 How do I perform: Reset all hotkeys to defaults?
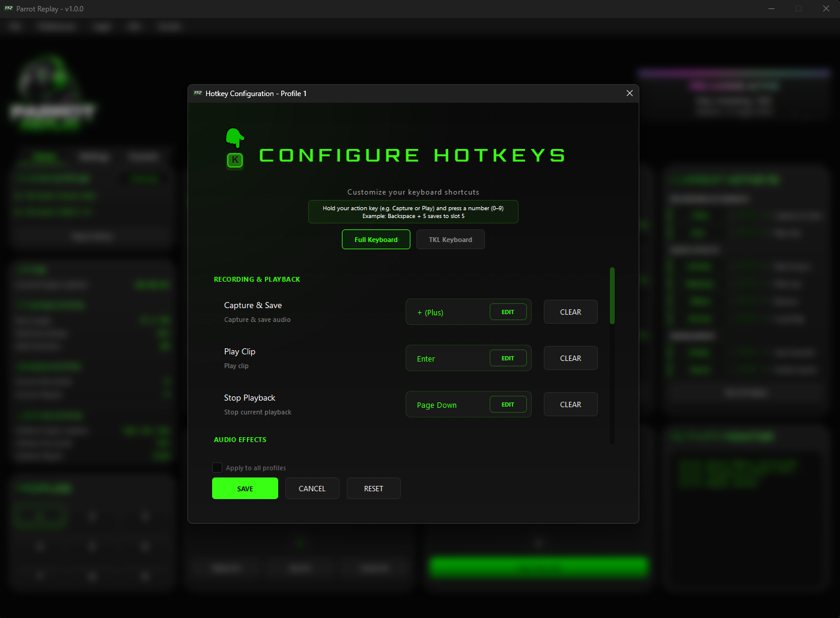[373, 488]
